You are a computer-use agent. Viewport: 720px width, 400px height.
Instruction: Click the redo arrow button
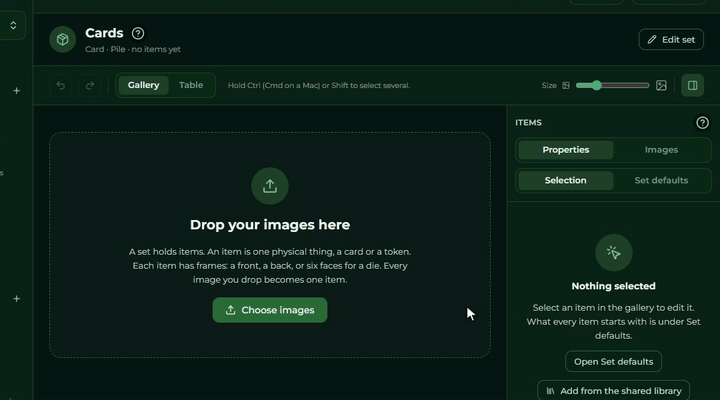tap(90, 85)
